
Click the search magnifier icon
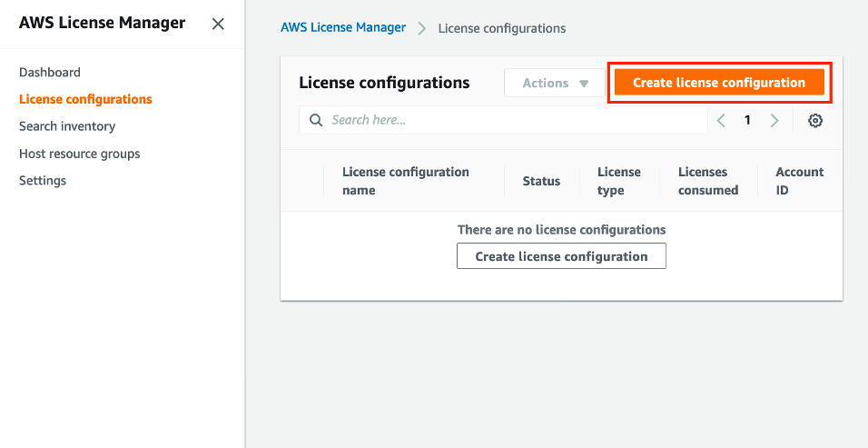pos(316,120)
